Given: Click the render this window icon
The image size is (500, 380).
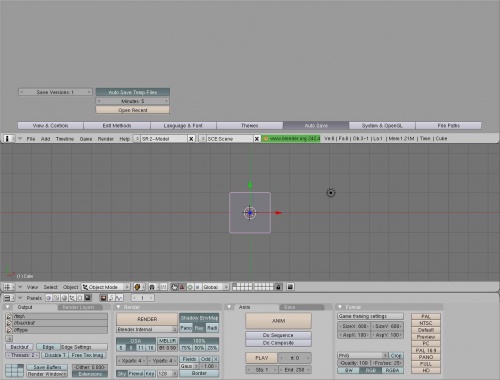Looking at the screenshot, I should [290, 287].
